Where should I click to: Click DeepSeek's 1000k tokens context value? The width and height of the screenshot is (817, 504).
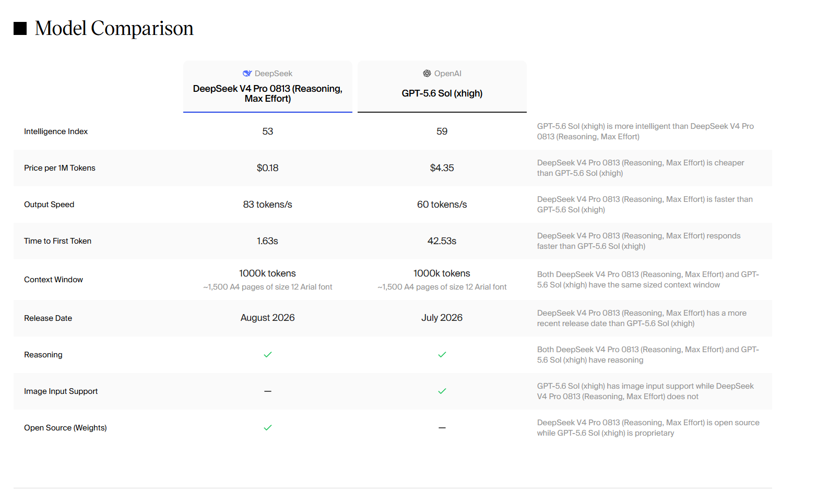268,273
